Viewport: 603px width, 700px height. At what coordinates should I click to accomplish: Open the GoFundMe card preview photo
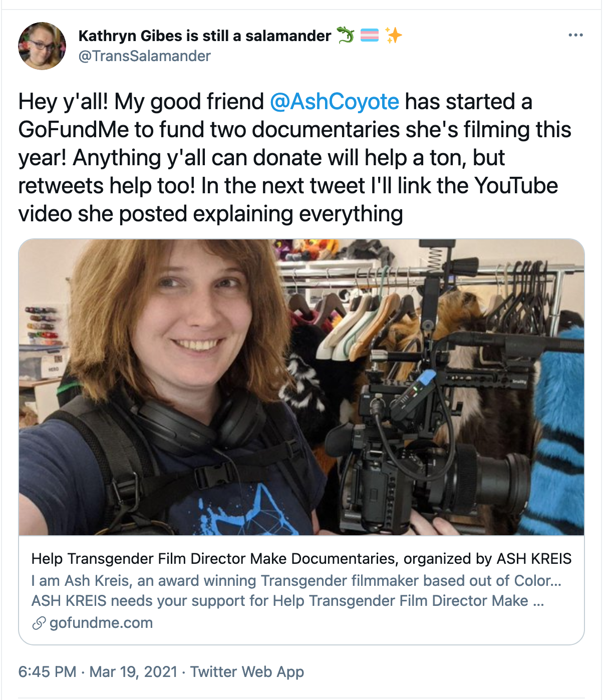[x=301, y=387]
